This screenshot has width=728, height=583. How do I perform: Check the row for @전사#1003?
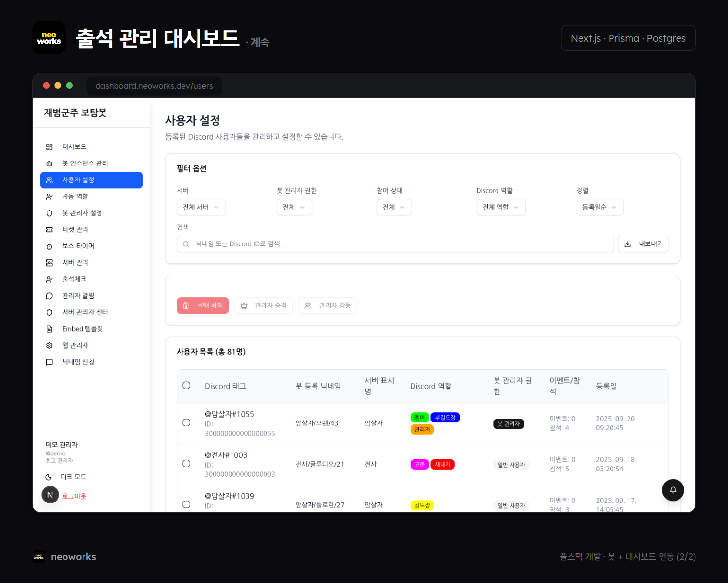[186, 464]
